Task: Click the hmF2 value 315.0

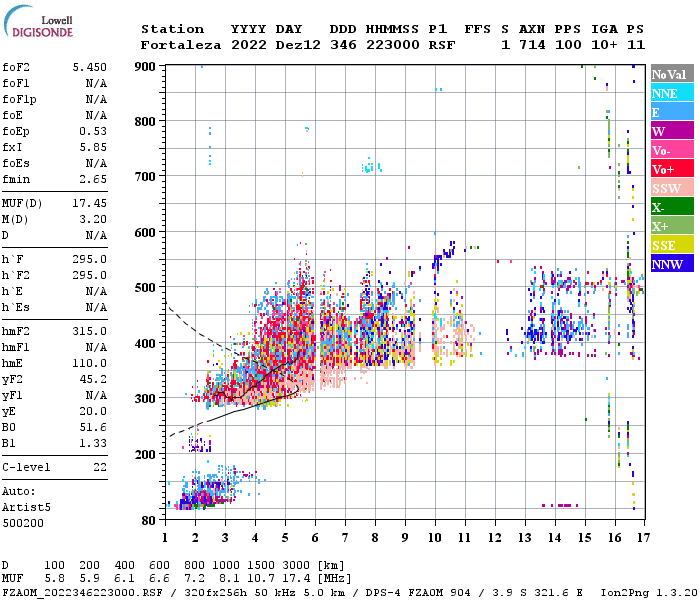Action: (x=90, y=331)
